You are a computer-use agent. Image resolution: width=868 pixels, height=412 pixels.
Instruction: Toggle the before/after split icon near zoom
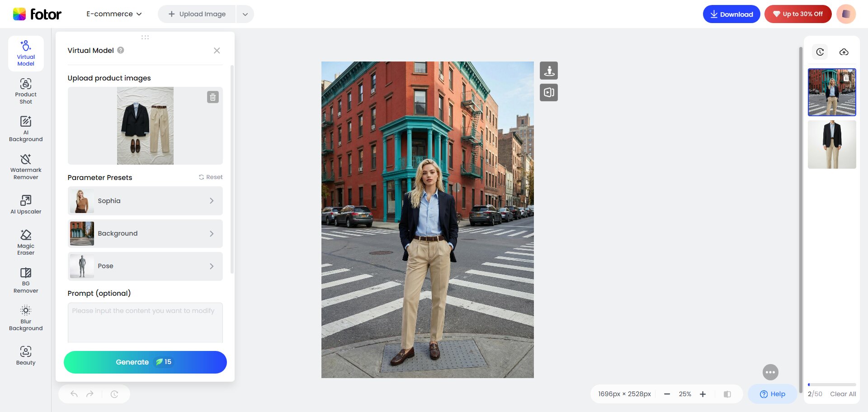click(x=727, y=394)
